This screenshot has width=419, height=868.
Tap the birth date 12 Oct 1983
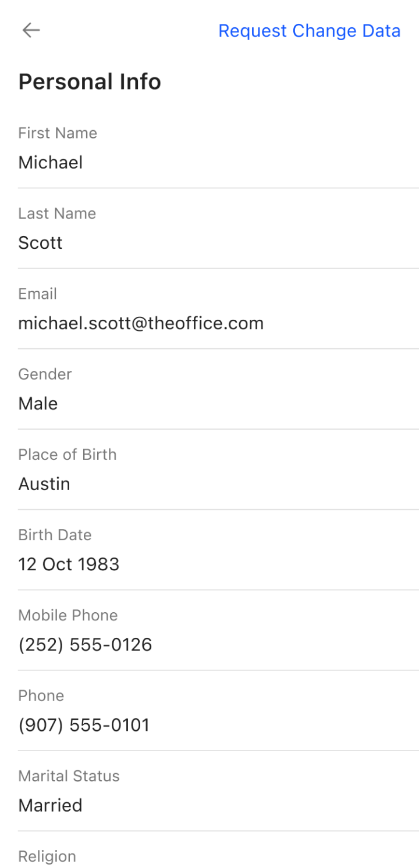[x=69, y=564]
